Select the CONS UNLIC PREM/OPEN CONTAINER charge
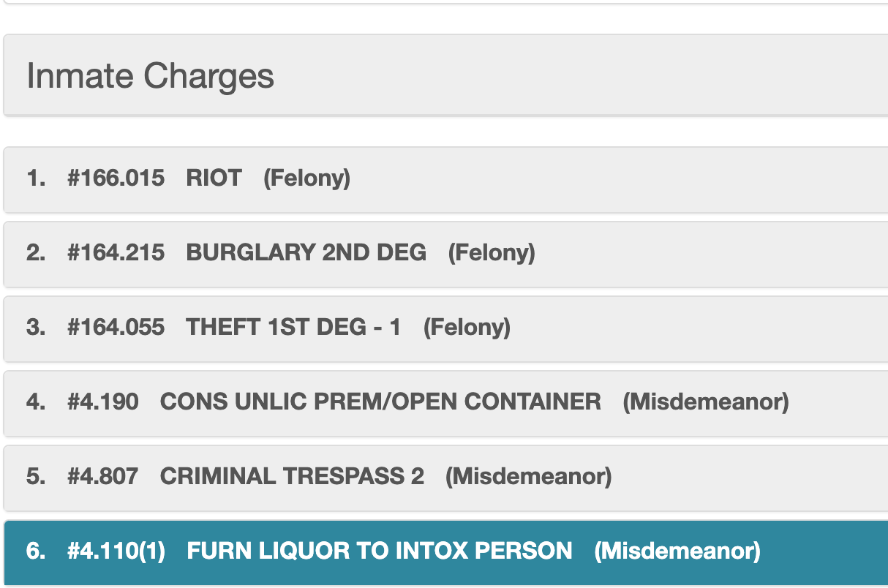Screen dimensions: 888x588 point(380,402)
